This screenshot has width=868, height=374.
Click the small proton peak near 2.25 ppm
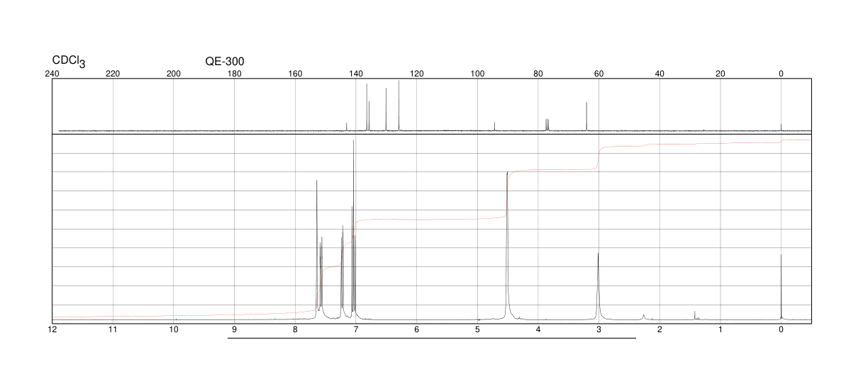pos(643,317)
